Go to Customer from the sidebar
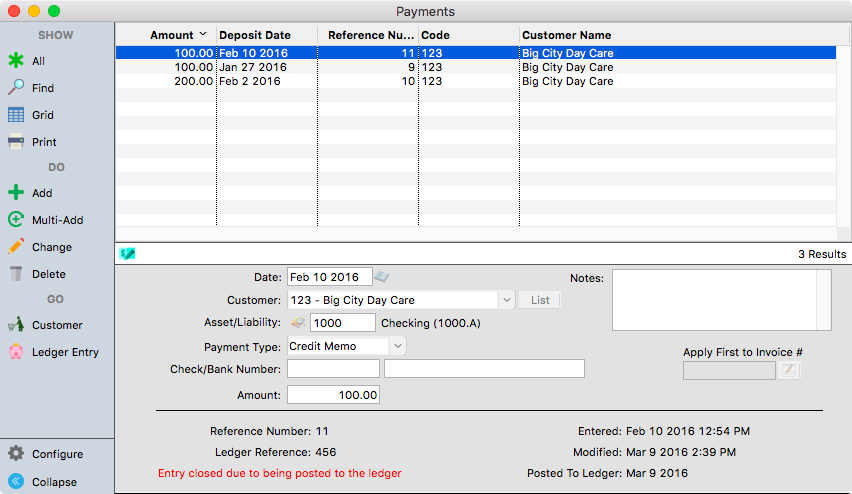Image resolution: width=852 pixels, height=494 pixels. (x=16, y=325)
